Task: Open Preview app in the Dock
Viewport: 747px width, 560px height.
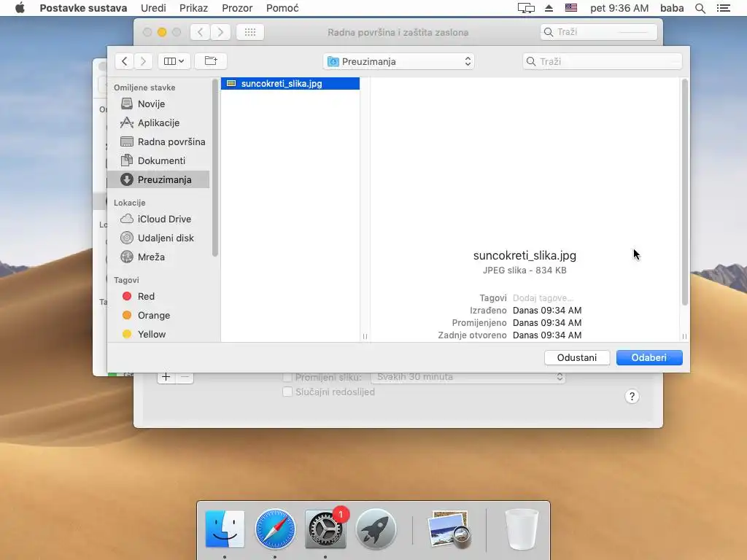Action: pyautogui.click(x=449, y=529)
